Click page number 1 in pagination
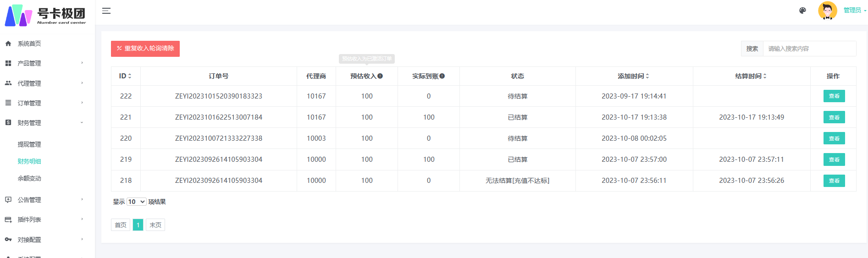This screenshot has width=868, height=258. (x=138, y=225)
